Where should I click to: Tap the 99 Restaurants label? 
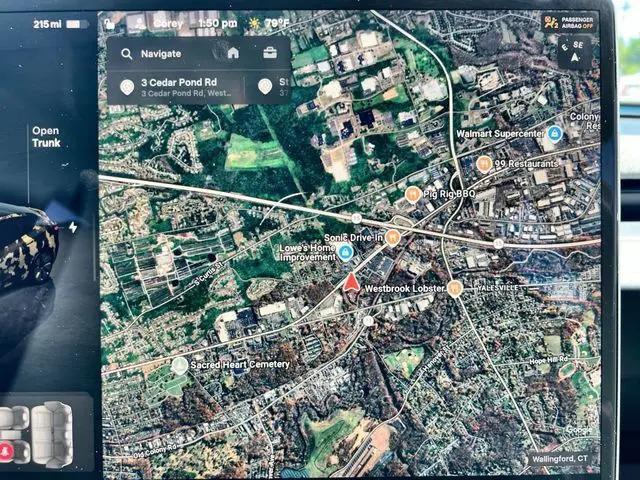526,164
